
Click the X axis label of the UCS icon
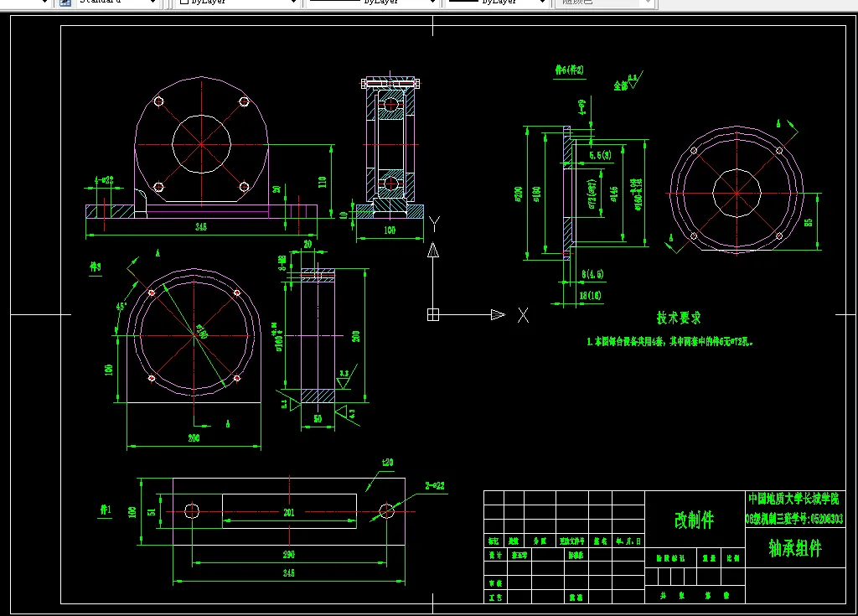[523, 315]
